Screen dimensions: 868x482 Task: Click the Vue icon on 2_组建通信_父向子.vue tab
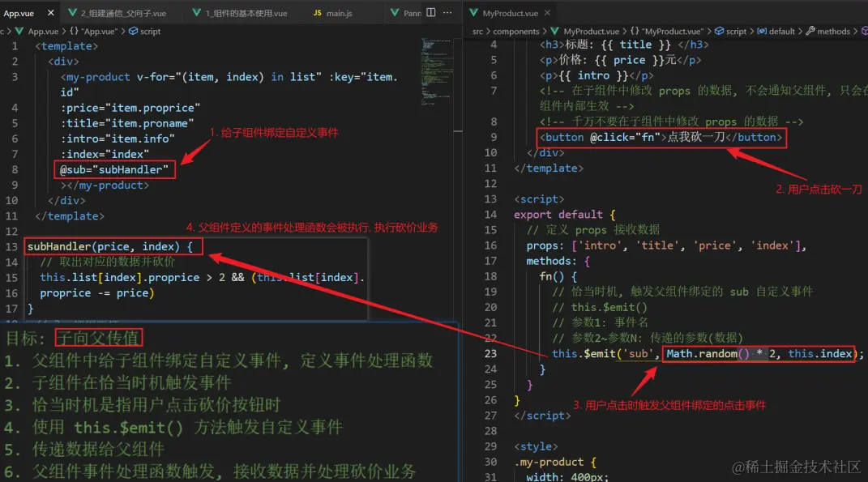tap(72, 13)
